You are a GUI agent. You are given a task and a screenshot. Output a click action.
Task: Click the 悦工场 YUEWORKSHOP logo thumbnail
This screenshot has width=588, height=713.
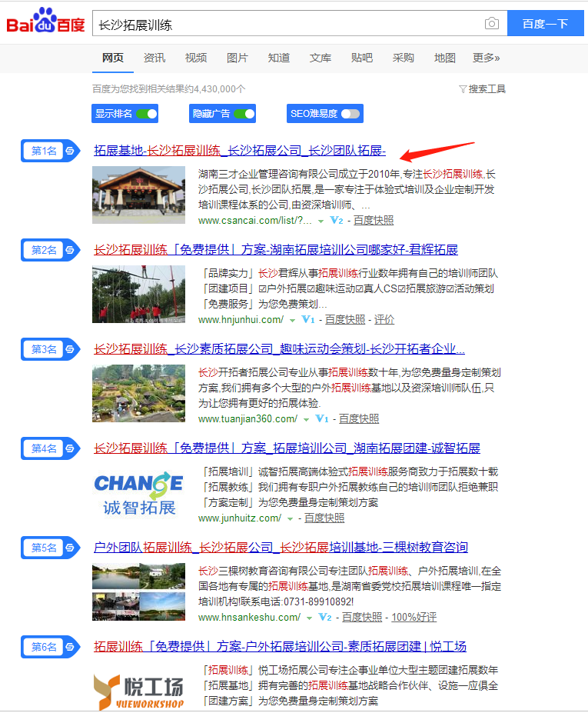pyautogui.click(x=138, y=691)
